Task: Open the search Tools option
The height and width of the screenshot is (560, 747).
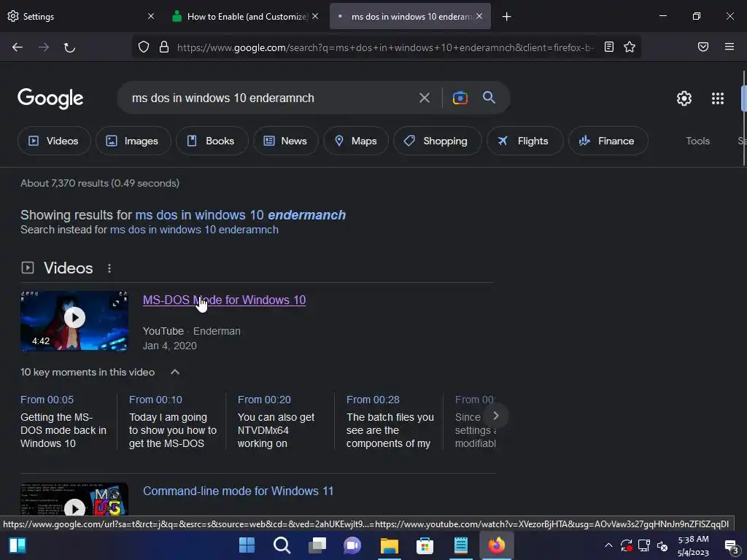Action: pos(697,141)
